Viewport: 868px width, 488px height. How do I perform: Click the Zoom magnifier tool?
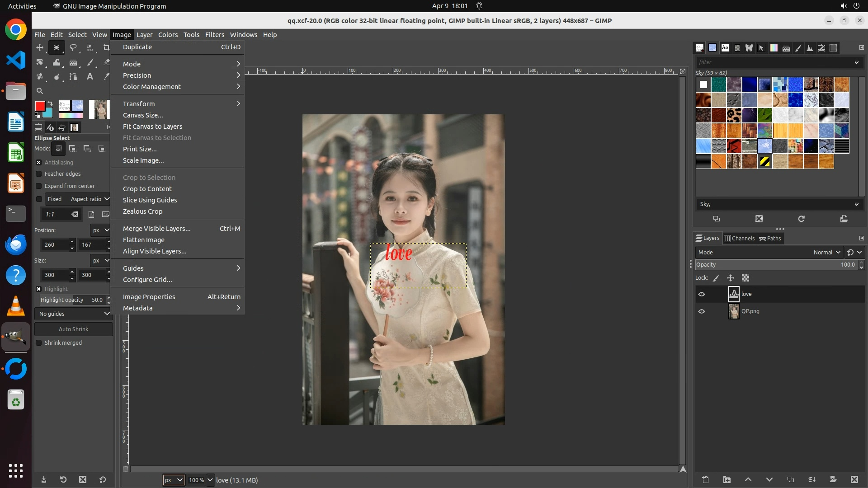(40, 91)
